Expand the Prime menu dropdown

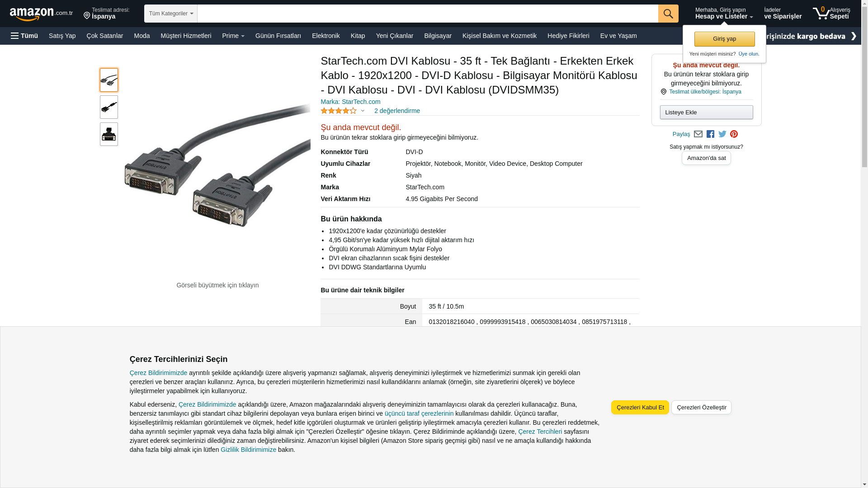point(233,36)
